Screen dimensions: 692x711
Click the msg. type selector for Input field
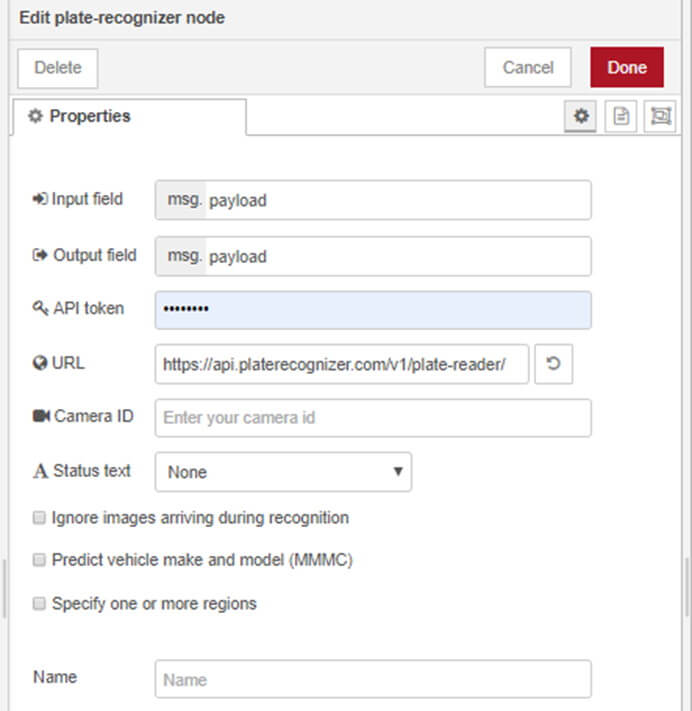[x=181, y=200]
